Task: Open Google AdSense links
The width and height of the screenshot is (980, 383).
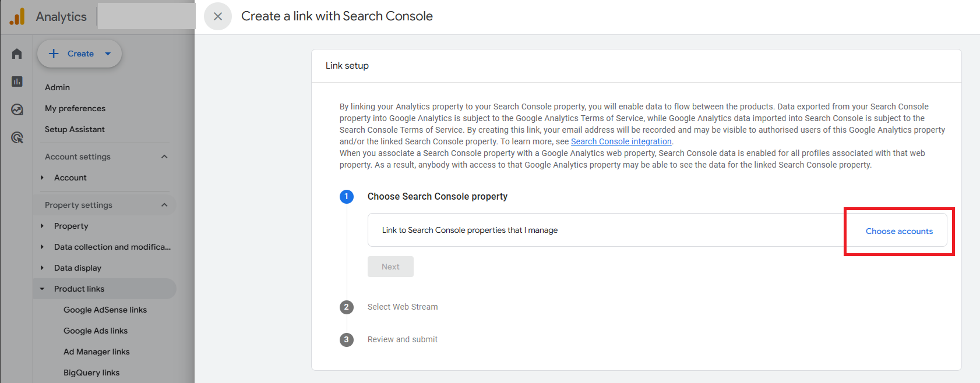Action: coord(105,310)
